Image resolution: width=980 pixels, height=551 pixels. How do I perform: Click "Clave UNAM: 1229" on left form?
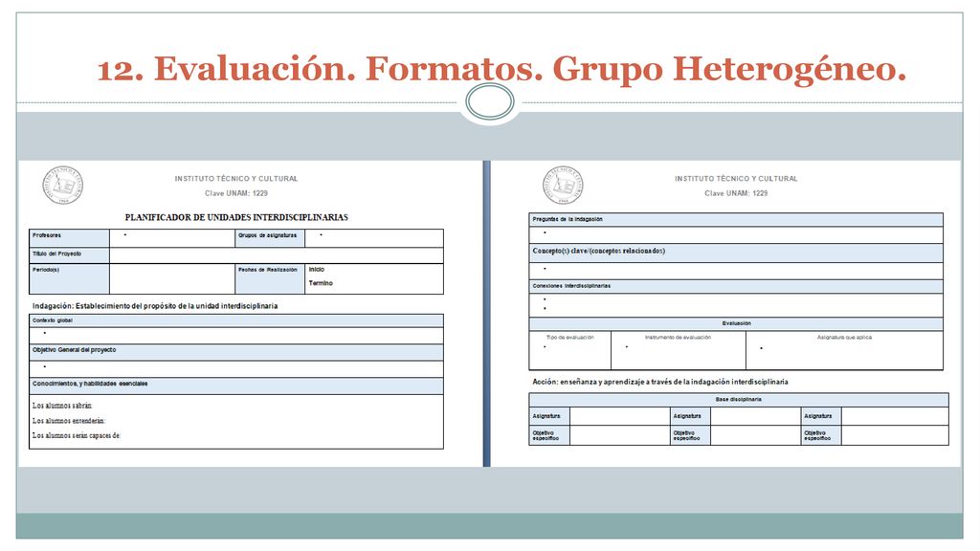click(236, 193)
